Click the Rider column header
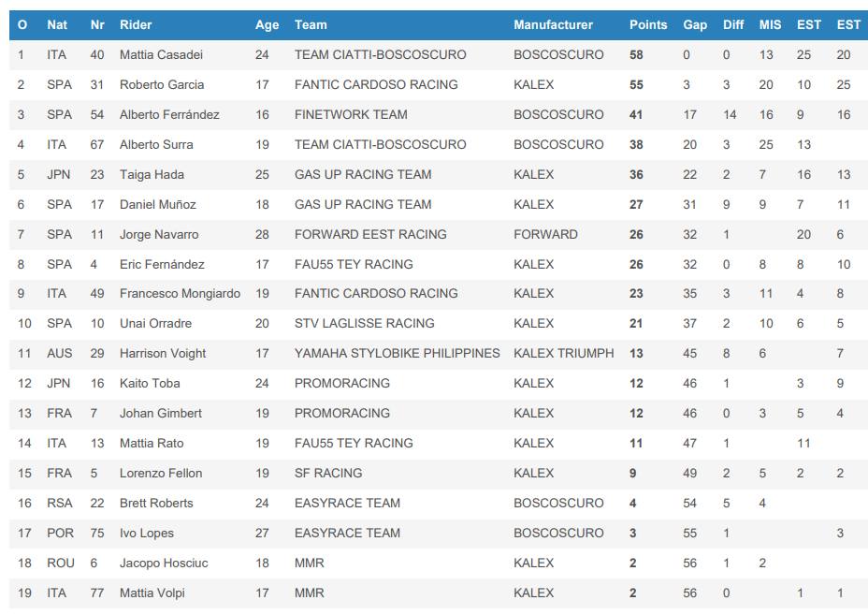868x615 pixels. click(136, 25)
